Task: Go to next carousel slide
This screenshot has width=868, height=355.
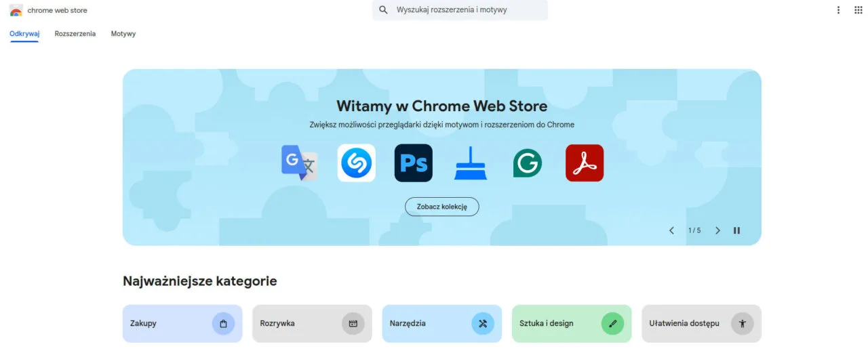Action: pyautogui.click(x=717, y=230)
